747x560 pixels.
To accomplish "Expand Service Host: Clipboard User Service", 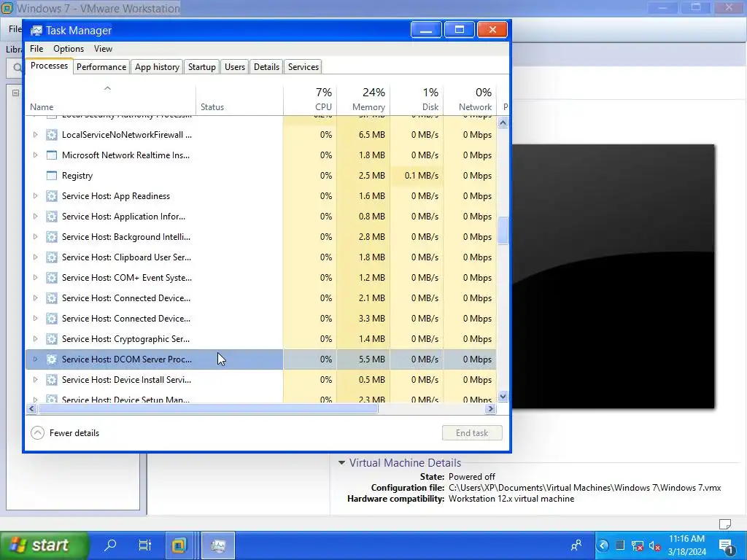I will tap(35, 257).
